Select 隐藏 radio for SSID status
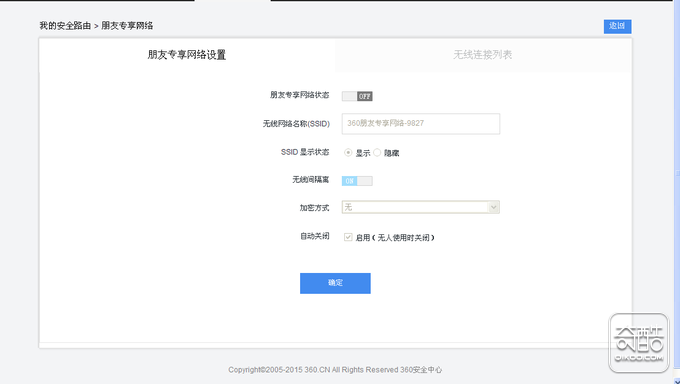This screenshot has height=384, width=680. [377, 153]
